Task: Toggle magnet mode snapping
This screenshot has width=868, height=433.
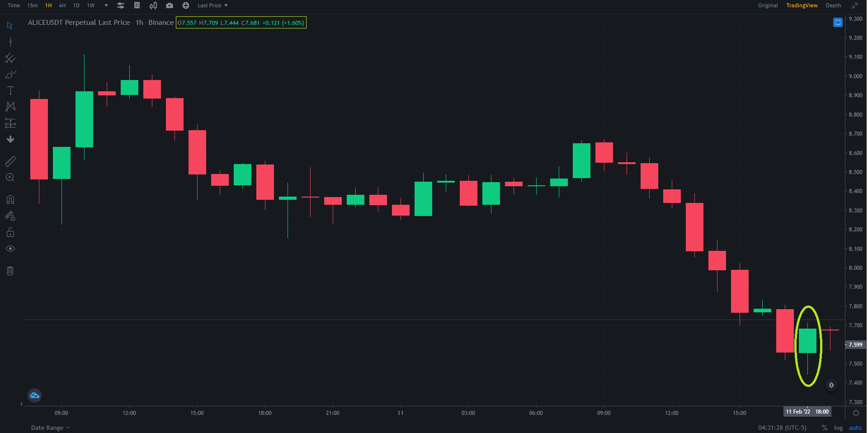Action: [x=10, y=199]
